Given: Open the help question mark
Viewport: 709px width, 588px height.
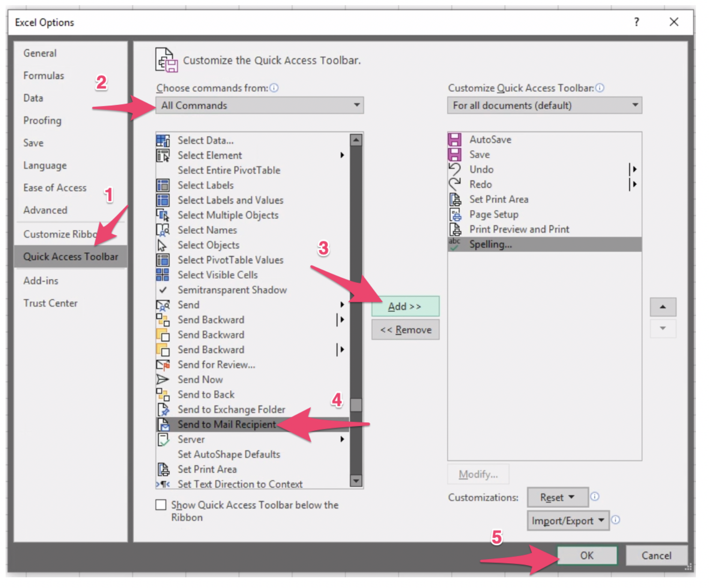Looking at the screenshot, I should click(636, 22).
